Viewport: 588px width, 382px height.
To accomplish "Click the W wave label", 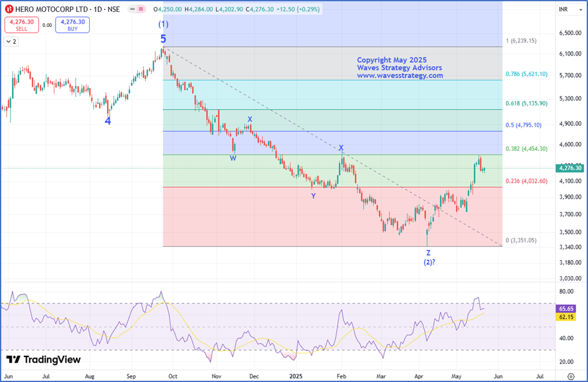I will coord(233,158).
